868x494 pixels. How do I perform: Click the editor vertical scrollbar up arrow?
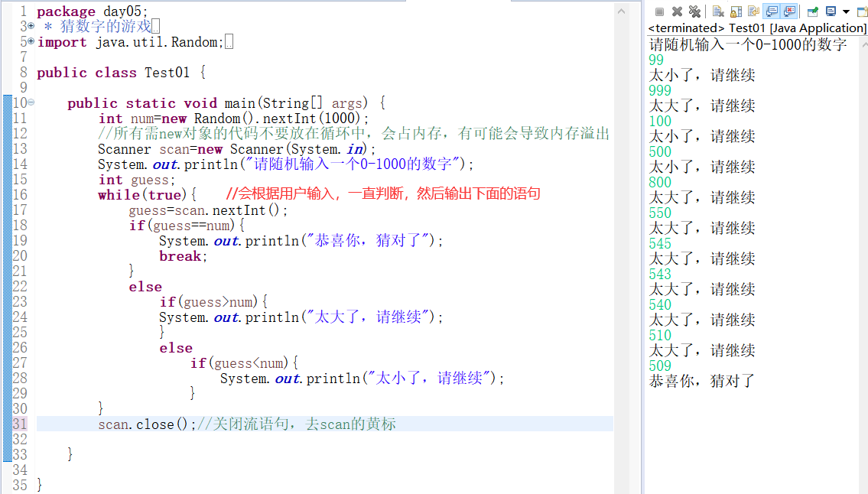(621, 11)
